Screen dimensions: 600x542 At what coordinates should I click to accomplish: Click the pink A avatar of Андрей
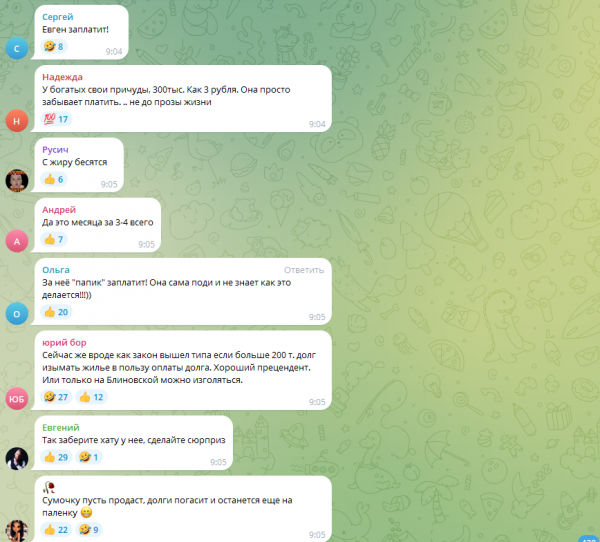[x=17, y=241]
